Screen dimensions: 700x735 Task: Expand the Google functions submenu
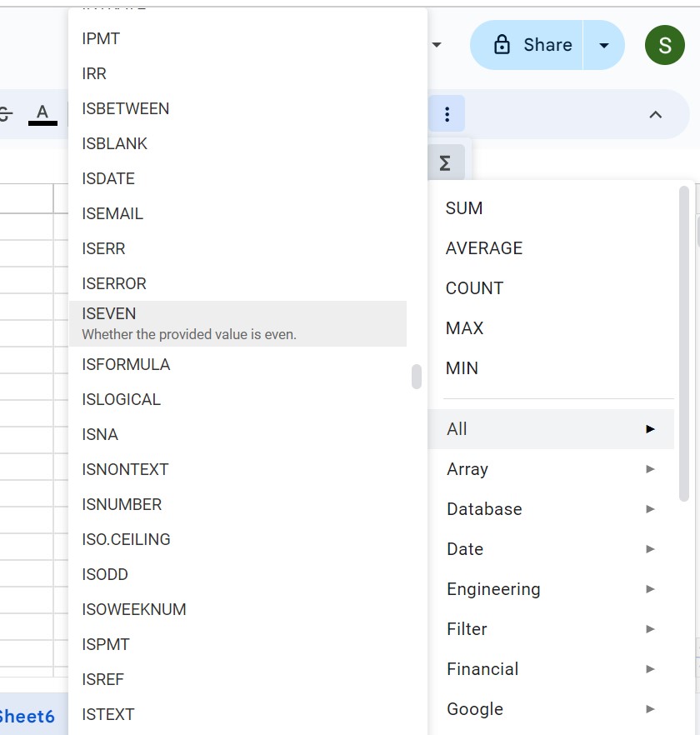(x=552, y=709)
